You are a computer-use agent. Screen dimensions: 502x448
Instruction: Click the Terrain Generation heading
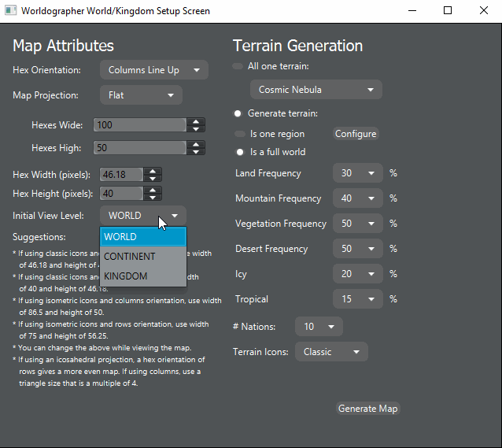[297, 46]
